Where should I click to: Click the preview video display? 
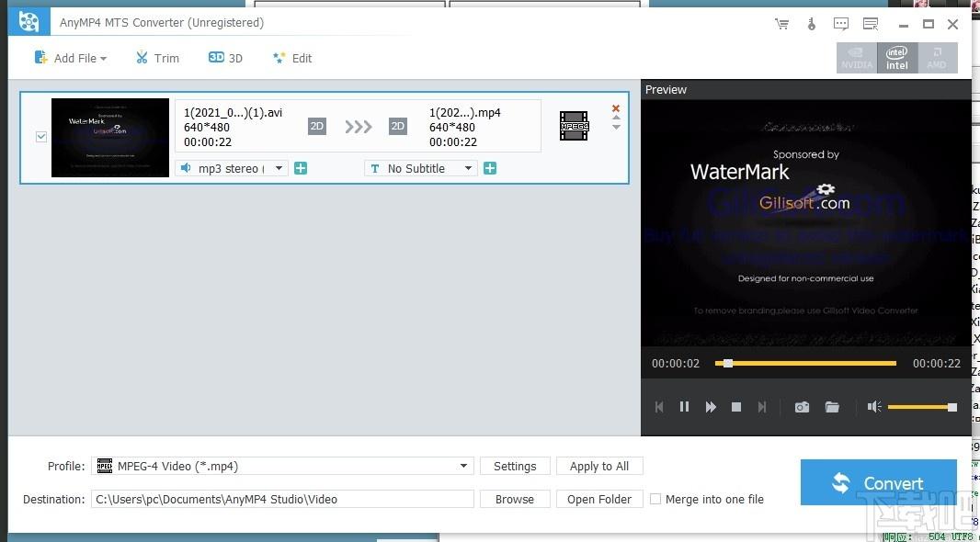point(805,222)
